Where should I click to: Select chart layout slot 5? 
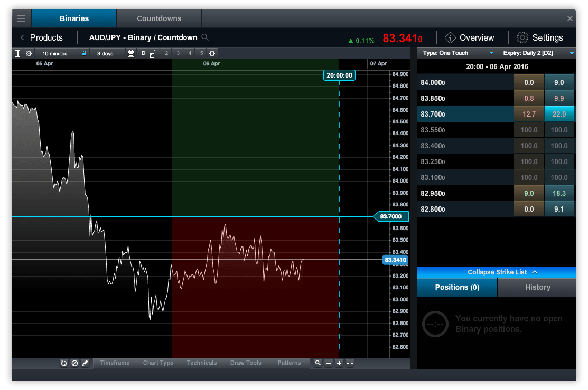[201, 53]
